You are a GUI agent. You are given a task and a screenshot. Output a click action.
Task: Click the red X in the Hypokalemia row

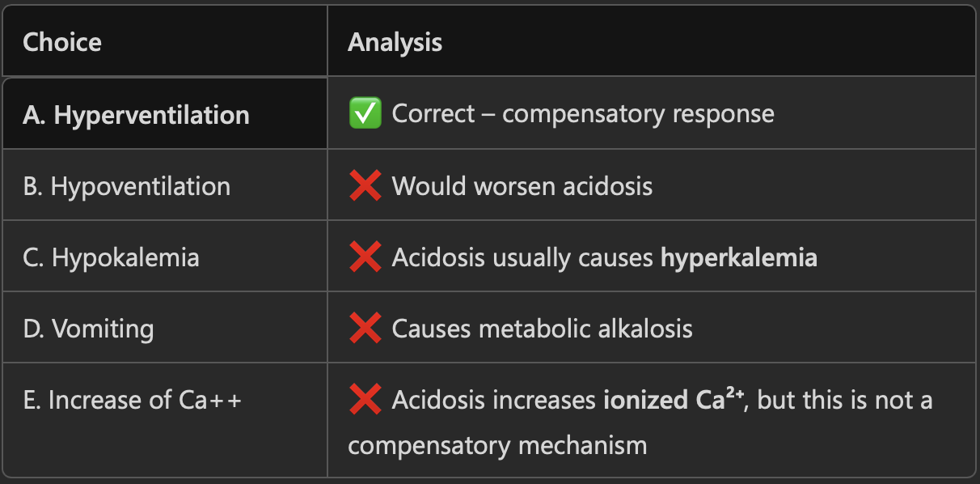point(365,257)
